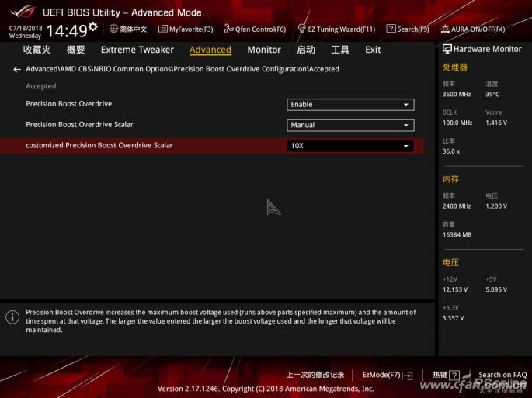Click the 07/18/2018 date
Image resolution: width=532 pixels, height=398 pixels.
26,29
